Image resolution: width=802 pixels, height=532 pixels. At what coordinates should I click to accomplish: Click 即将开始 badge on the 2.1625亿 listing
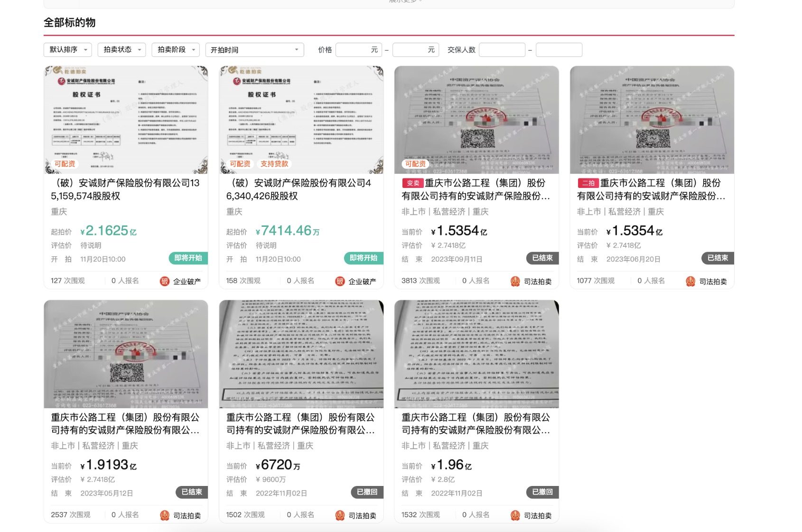[x=188, y=258]
